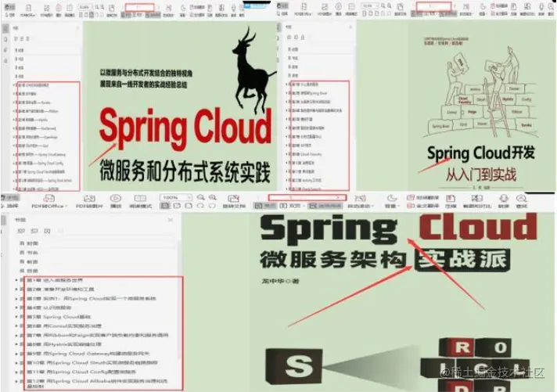Screen dimensions: 557x392
Task: Select 第10章 用Spring Cloud Sleuth bookmark text
Action: coord(92,363)
